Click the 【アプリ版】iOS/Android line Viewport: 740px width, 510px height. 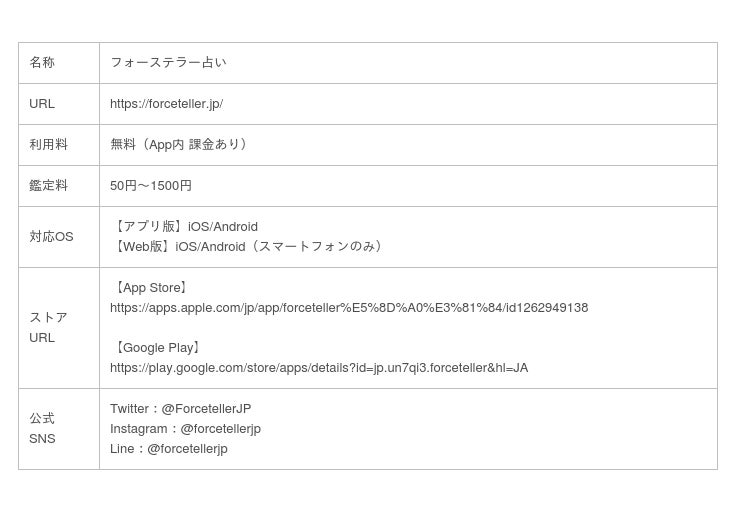(185, 227)
